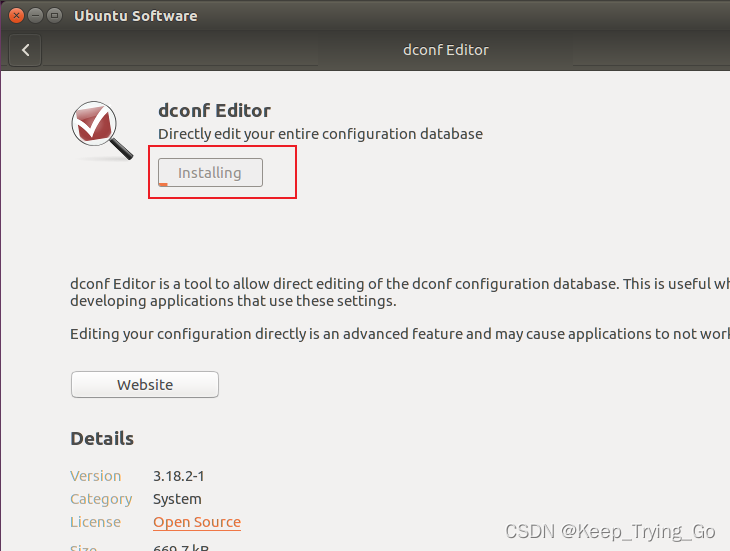Click the dconf Editor magnifier checkmark icon
The image size is (730, 551).
coord(101,130)
